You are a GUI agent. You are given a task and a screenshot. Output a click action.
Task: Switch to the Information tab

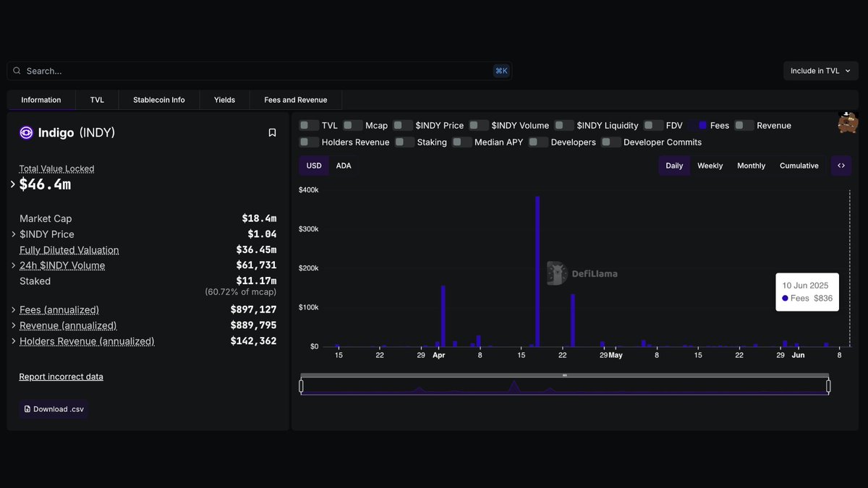[x=41, y=100]
